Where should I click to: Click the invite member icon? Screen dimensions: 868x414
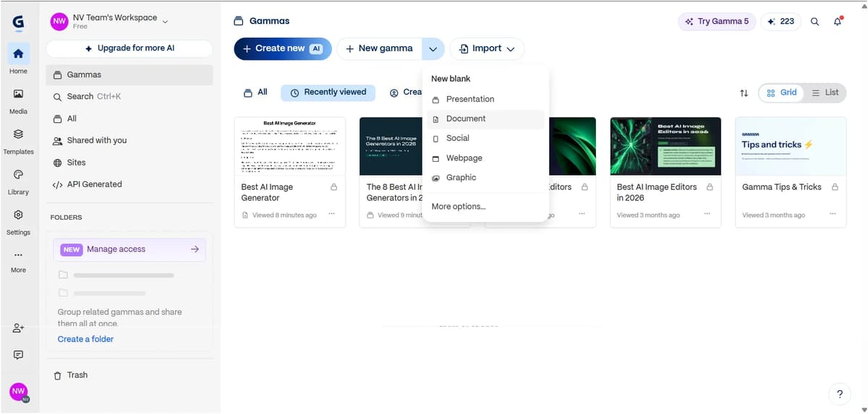pos(18,328)
